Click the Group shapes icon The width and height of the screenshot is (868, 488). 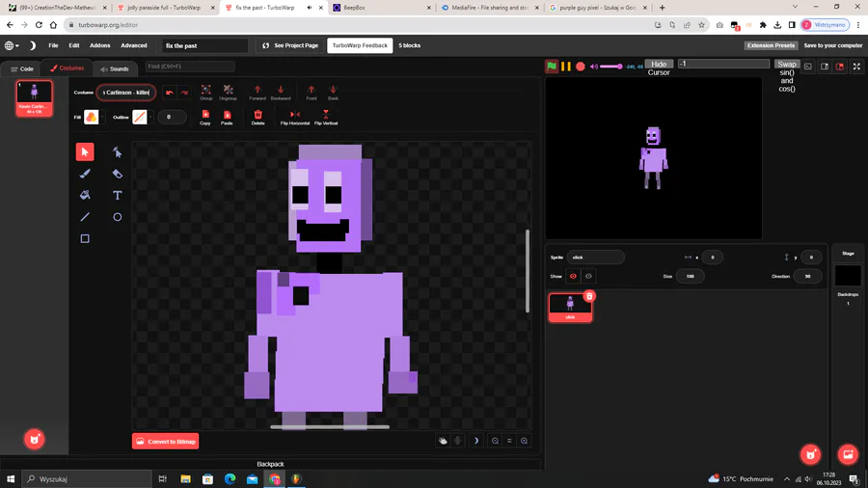pos(206,93)
